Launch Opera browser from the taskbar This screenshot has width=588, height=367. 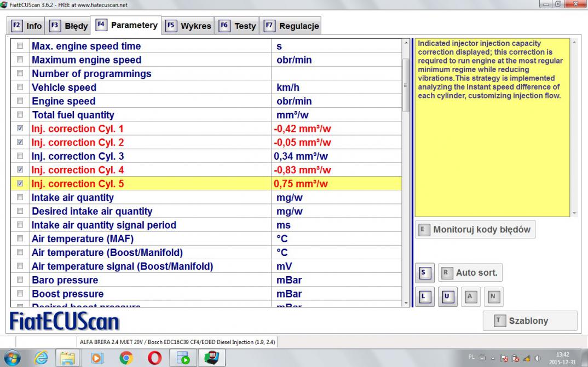[155, 358]
